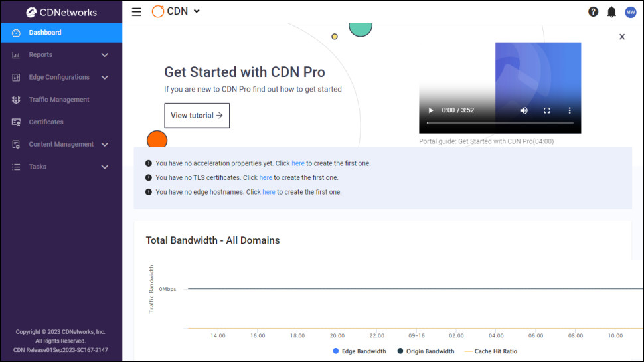Screen dimensions: 644x362
Task: Click the Traffic Management icon
Action: coord(16,100)
